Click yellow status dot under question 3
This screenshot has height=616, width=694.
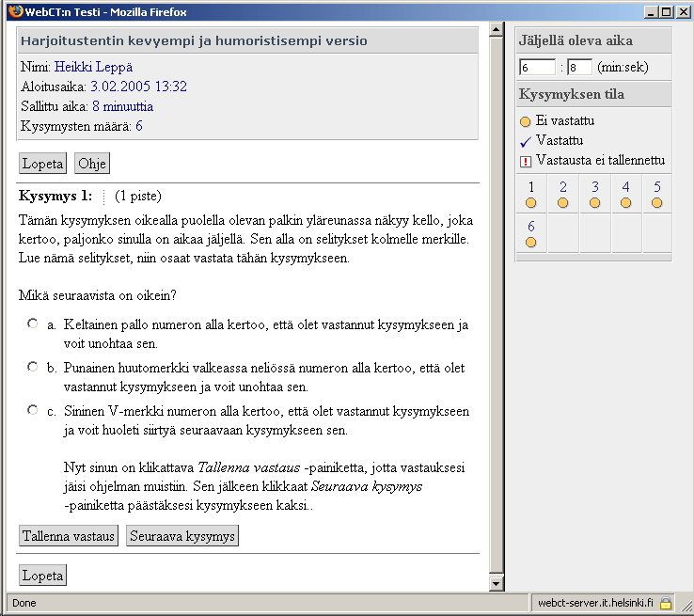[x=595, y=203]
